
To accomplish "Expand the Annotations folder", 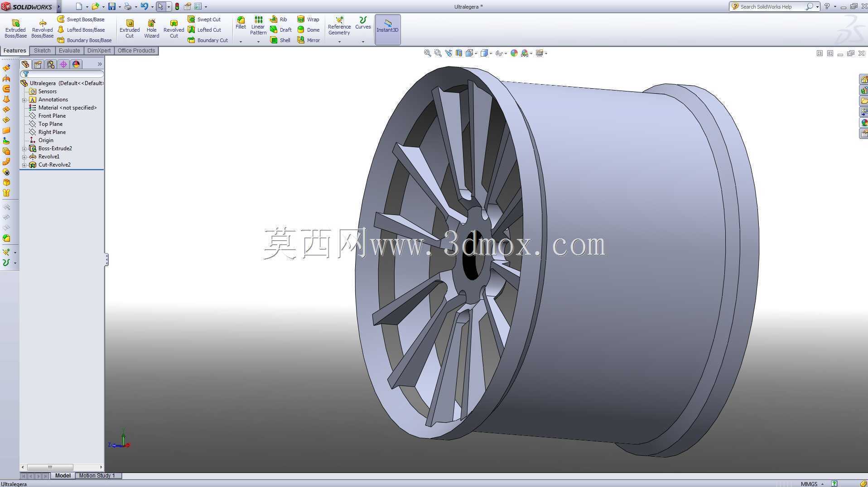I will 24,100.
